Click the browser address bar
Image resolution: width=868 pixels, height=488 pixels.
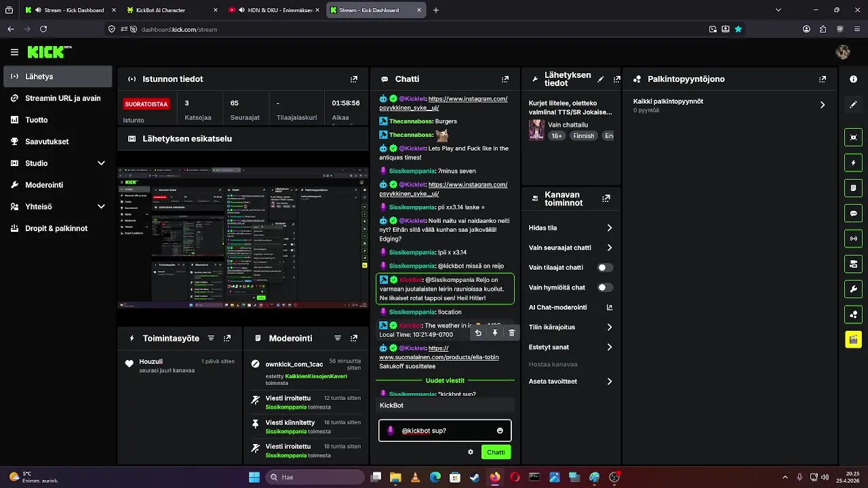407,29
